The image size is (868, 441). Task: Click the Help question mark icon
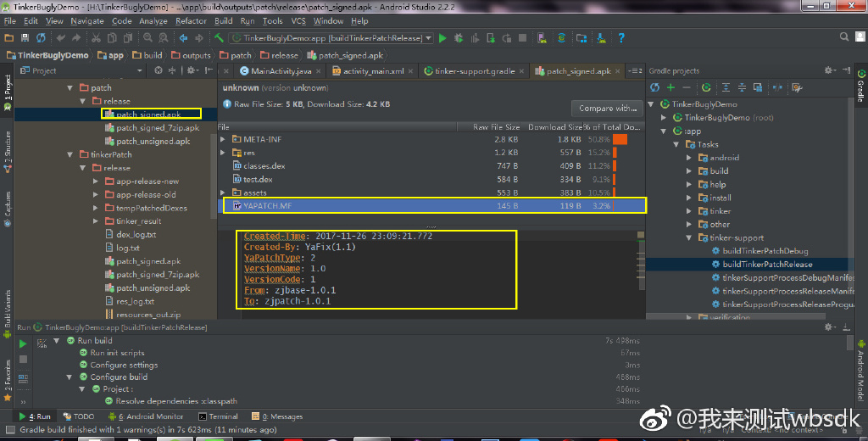tap(621, 37)
